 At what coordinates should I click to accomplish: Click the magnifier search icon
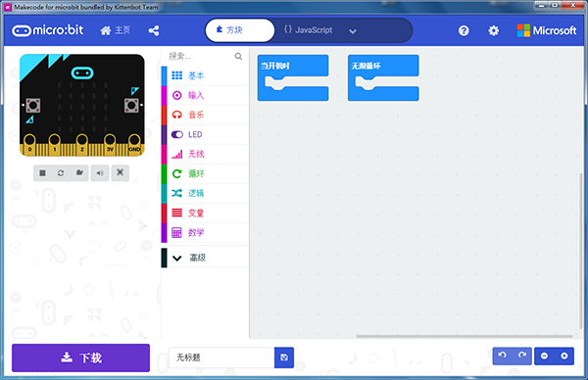click(238, 56)
